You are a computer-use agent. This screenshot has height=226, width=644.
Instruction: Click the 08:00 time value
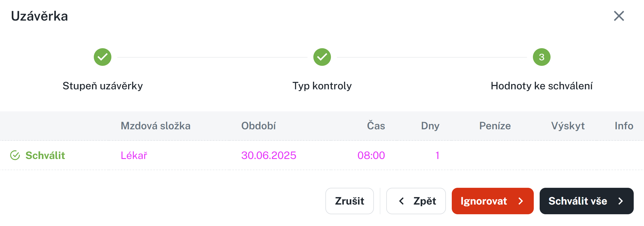pos(371,155)
